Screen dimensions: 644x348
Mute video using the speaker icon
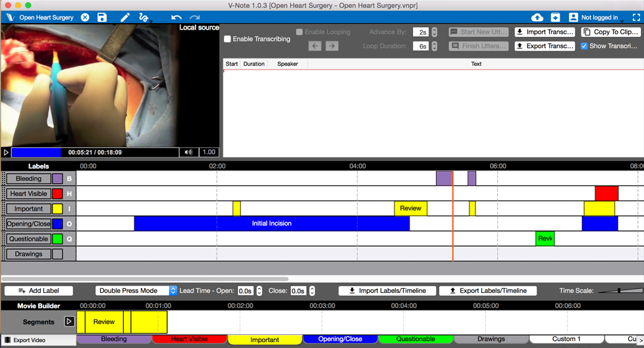pyautogui.click(x=188, y=152)
